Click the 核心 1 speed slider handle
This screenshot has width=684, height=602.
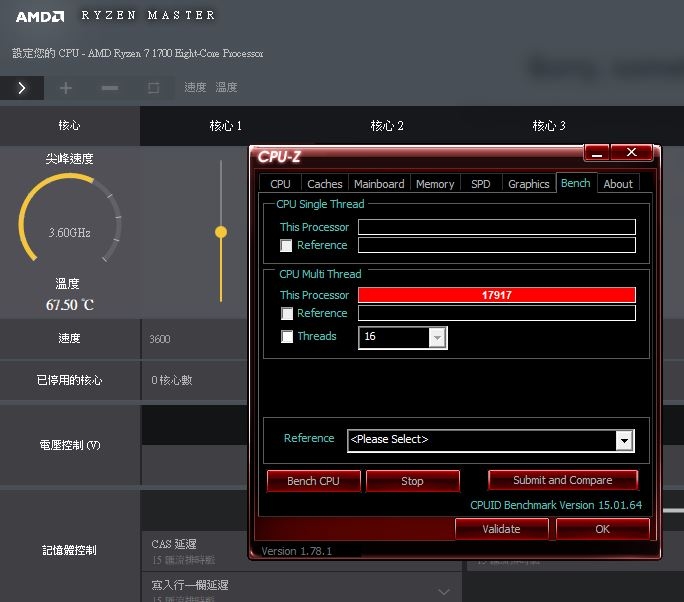coord(221,232)
